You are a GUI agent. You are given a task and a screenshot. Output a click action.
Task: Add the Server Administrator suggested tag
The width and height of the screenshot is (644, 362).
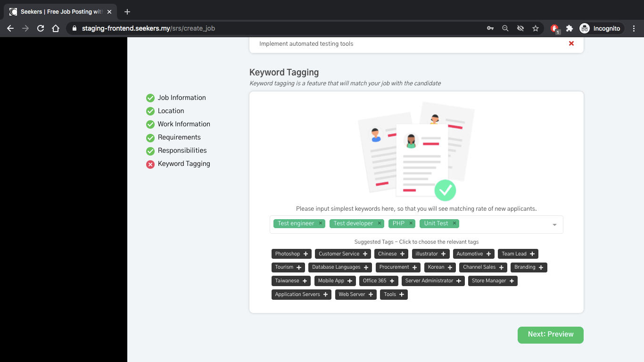(x=433, y=281)
